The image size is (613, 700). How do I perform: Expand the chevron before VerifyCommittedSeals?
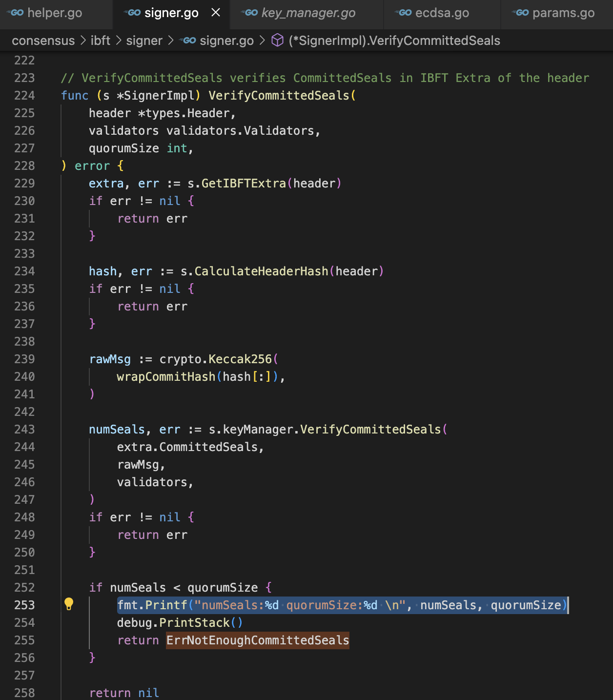click(263, 41)
